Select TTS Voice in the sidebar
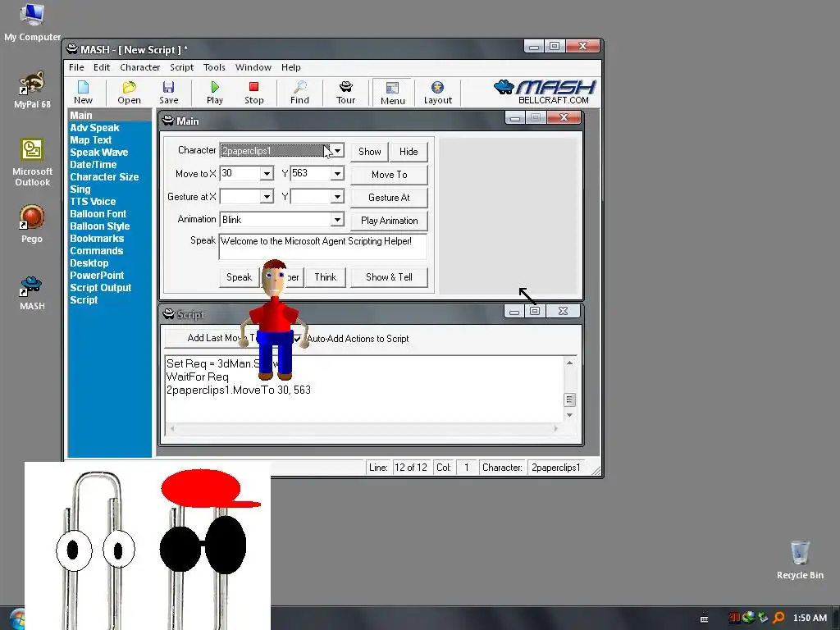The image size is (840, 630). (x=93, y=202)
